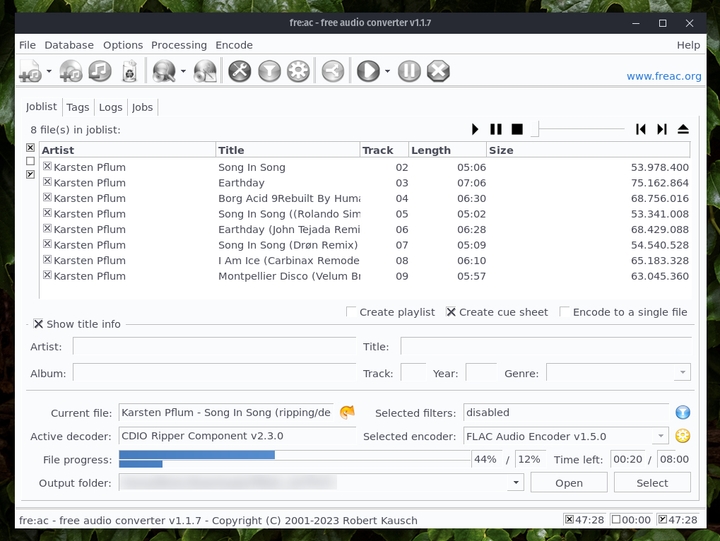Click the query CDDB database icon

(164, 71)
